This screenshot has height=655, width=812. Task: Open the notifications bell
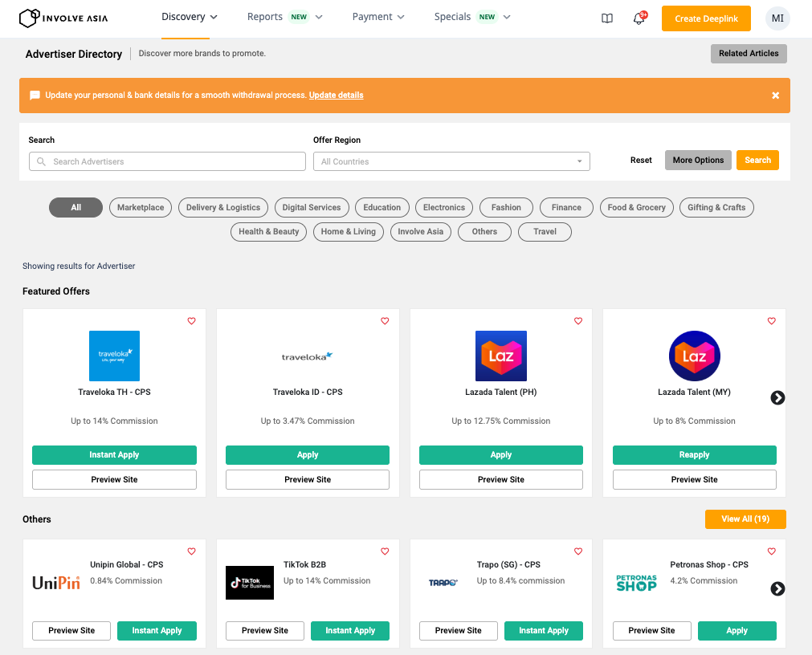[639, 18]
